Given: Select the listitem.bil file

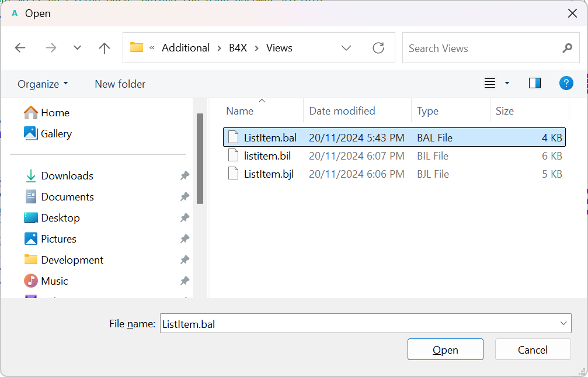Looking at the screenshot, I should click(267, 156).
